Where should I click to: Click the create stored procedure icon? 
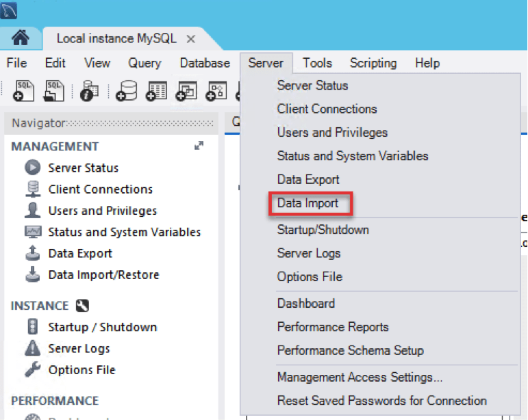pyautogui.click(x=216, y=91)
